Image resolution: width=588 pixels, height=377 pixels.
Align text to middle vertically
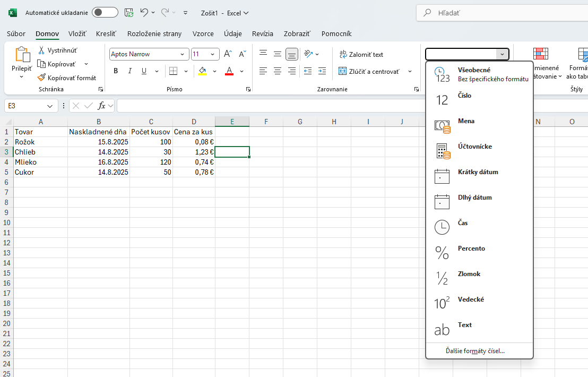(278, 54)
